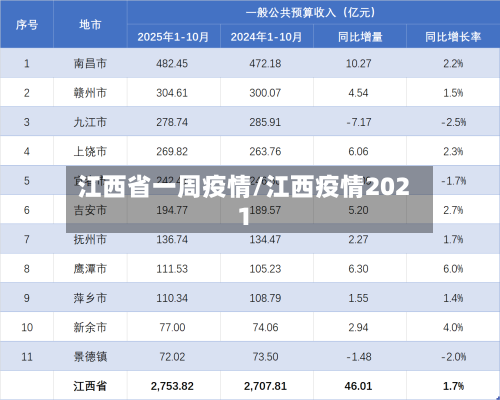Select the 一般公共预算收入（亿元） header
This screenshot has height=400, width=500.
pos(313,13)
